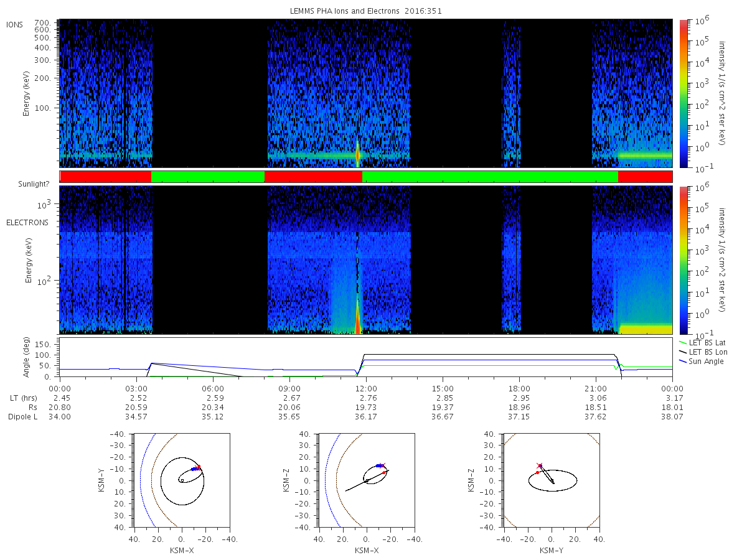Screen dimensions: 747x560
Task: Open the KSM-Y versus KSM-Z orbit plot
Action: (551, 480)
